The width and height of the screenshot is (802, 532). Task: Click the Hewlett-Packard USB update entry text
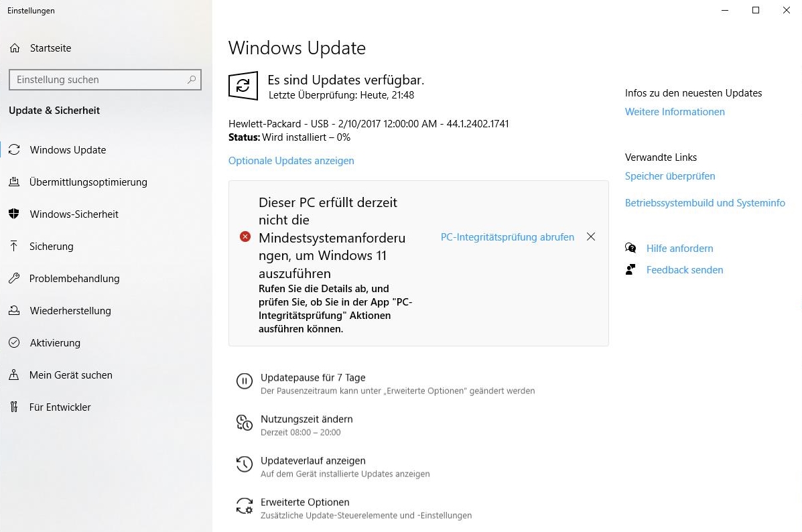(369, 124)
